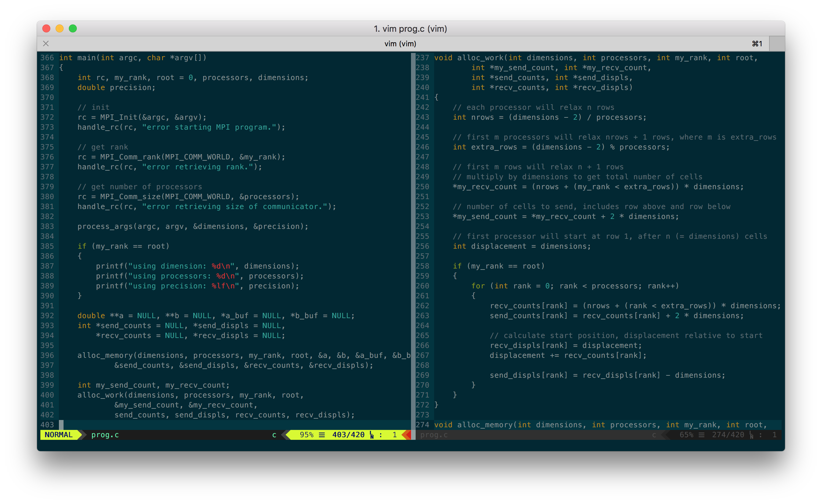The image size is (822, 504).
Task: Click 'double **a = NULL' on line 392
Action: coord(116,316)
